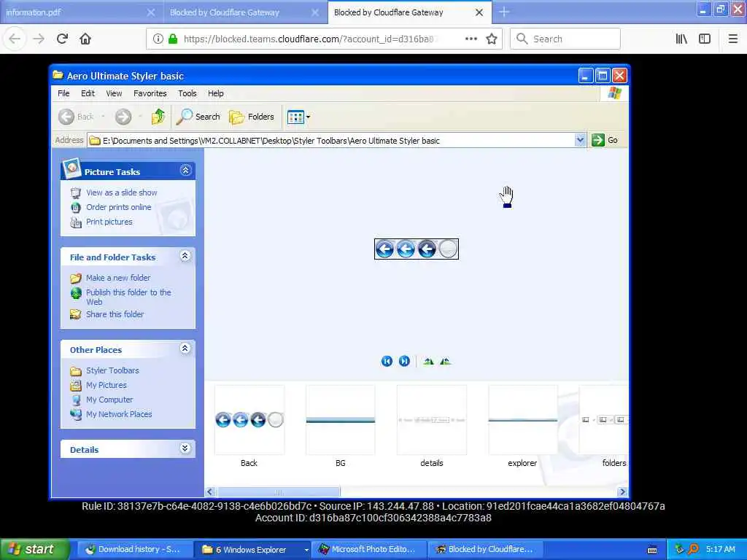This screenshot has height=560, width=747.
Task: Open 6 Windows Explorer taskbar group
Action: tap(253, 550)
